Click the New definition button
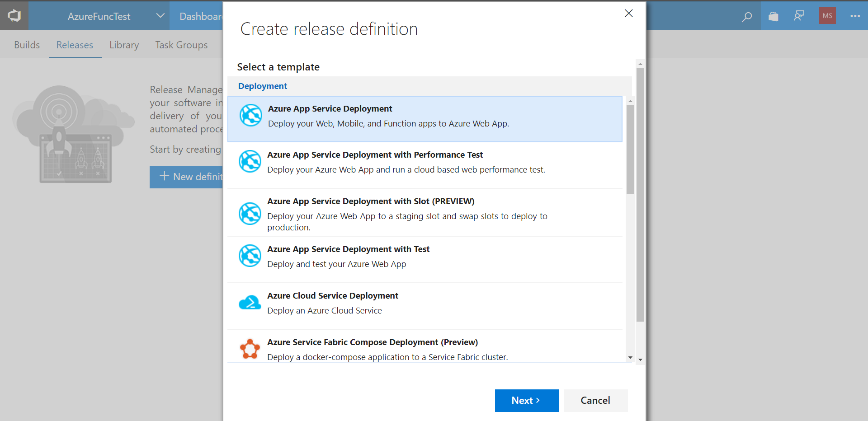Viewport: 868px width, 421px height. coord(187,177)
